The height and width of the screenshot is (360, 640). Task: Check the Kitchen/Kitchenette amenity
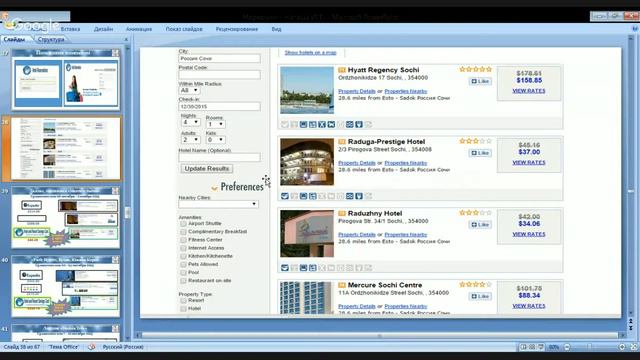pyautogui.click(x=183, y=256)
